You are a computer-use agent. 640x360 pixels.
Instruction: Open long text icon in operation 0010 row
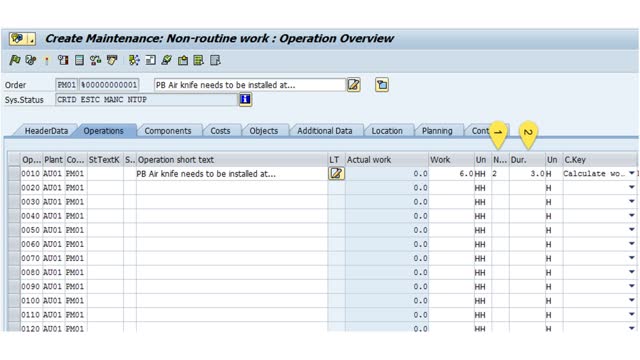336,173
